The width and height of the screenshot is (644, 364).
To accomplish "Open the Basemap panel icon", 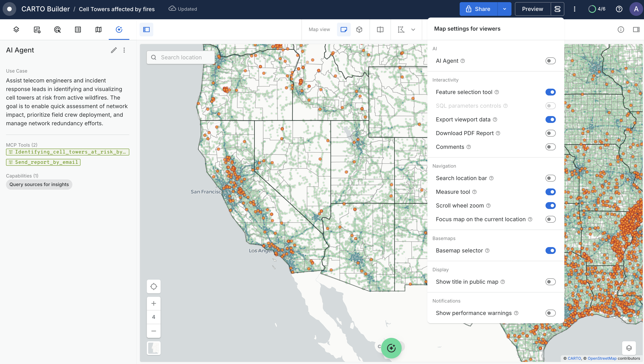I will tap(98, 30).
